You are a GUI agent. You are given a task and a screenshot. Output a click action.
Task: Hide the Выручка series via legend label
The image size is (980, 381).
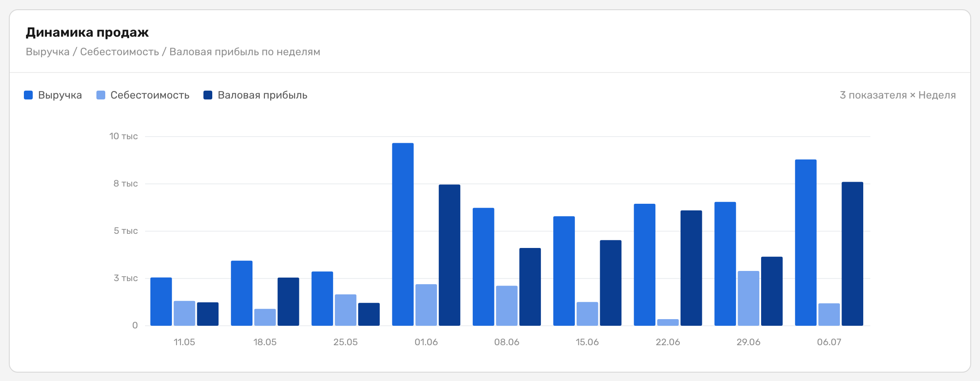[x=60, y=95]
